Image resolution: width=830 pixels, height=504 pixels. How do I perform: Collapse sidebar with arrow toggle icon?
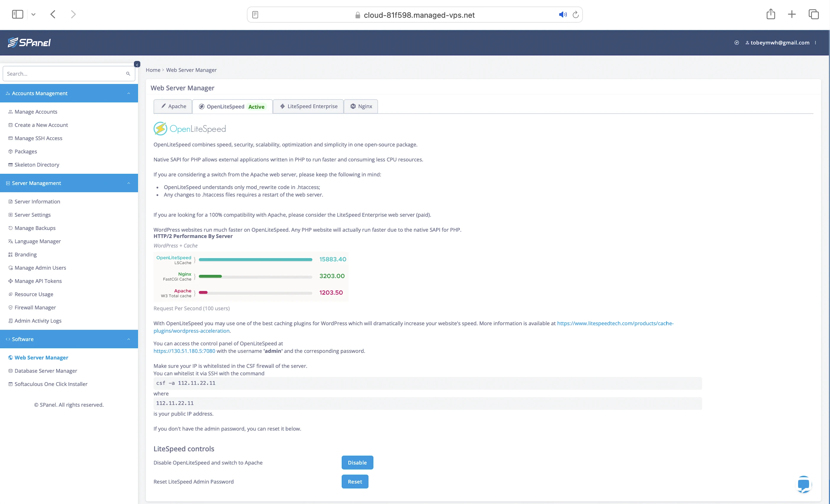137,64
